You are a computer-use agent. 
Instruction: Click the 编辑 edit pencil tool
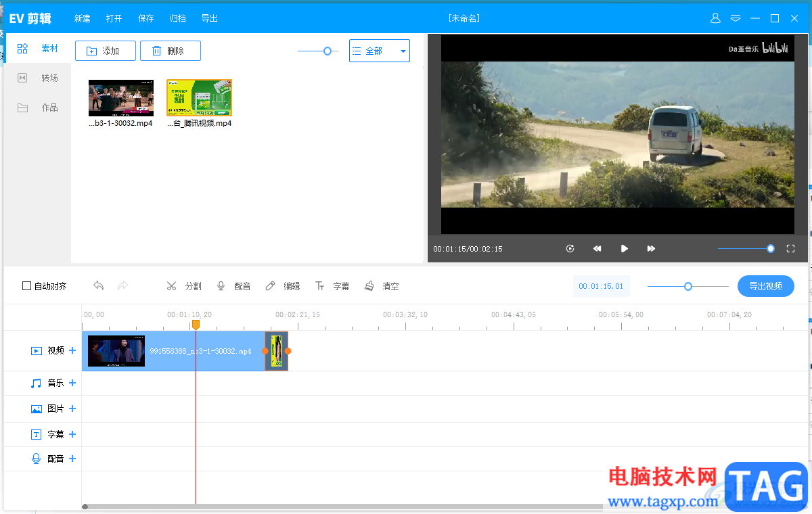tap(283, 286)
